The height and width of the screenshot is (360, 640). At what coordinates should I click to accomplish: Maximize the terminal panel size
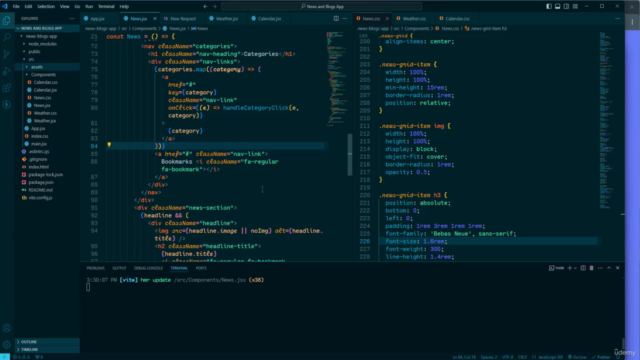click(609, 268)
